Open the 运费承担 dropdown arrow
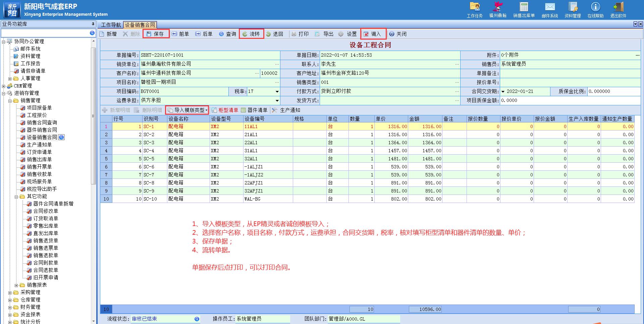This screenshot has height=324, width=644. pos(277,101)
